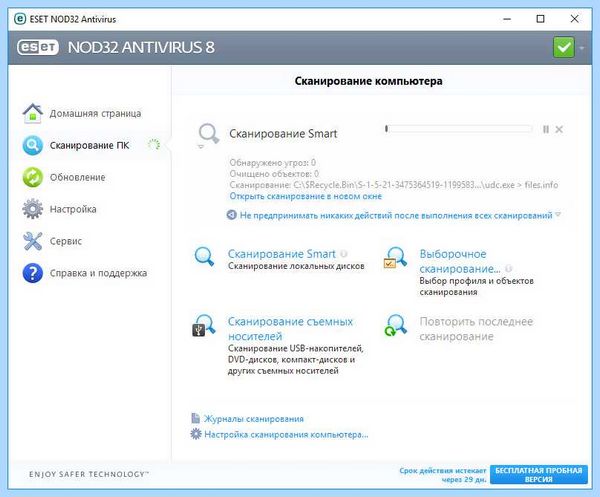Select Сканирование ПК menu item

[90, 145]
